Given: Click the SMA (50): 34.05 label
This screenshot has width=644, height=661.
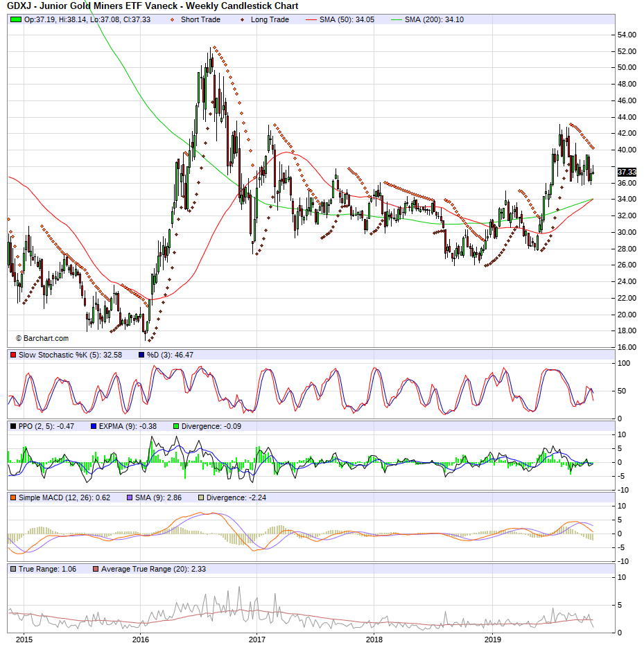Looking at the screenshot, I should pyautogui.click(x=347, y=20).
